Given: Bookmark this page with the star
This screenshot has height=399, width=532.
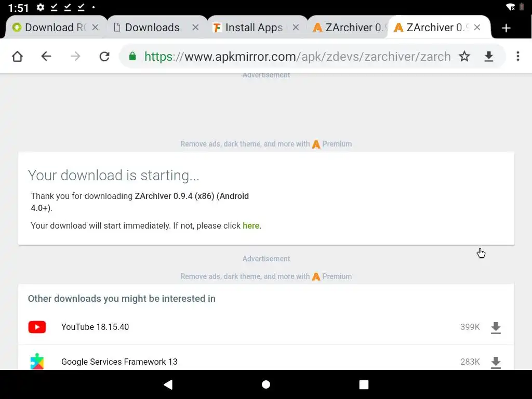Looking at the screenshot, I should tap(464, 56).
